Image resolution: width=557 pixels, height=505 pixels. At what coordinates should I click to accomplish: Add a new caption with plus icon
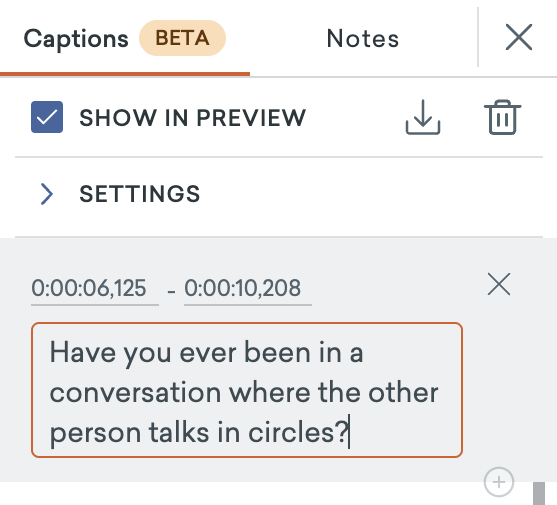(x=499, y=482)
